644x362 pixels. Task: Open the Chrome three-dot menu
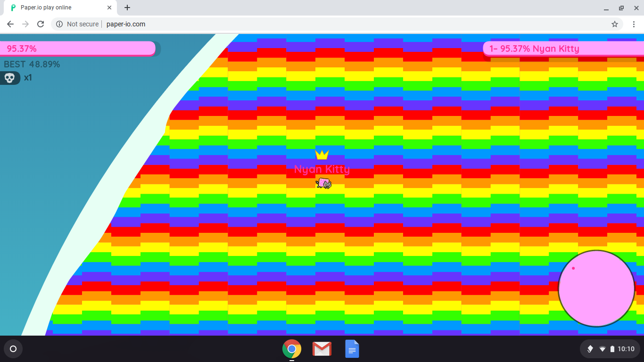[633, 24]
